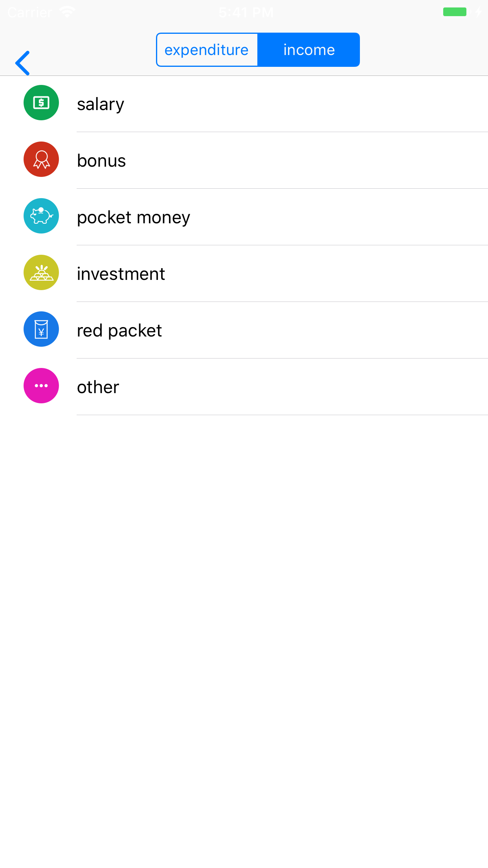Tap the green salary banknote icon
Screen dimensions: 488x868
coord(41,103)
